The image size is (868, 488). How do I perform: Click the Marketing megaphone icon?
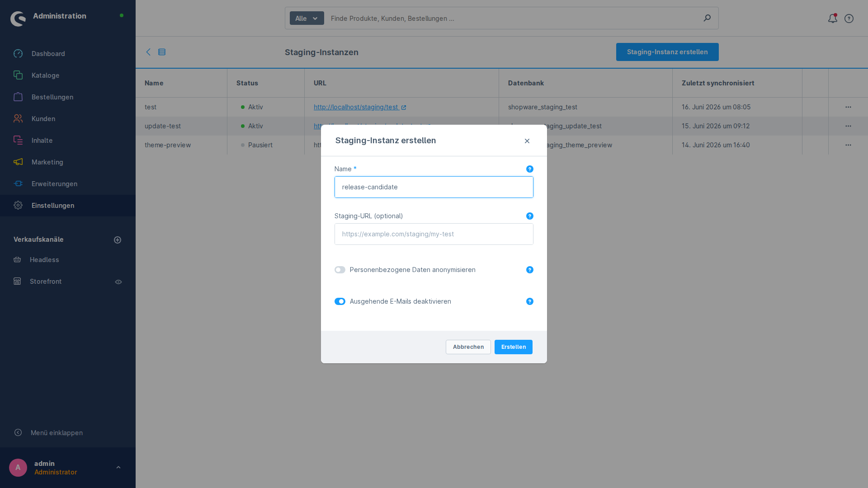click(18, 162)
